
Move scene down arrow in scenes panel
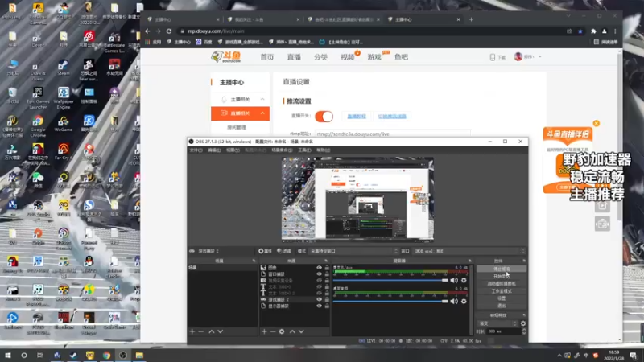click(x=221, y=331)
